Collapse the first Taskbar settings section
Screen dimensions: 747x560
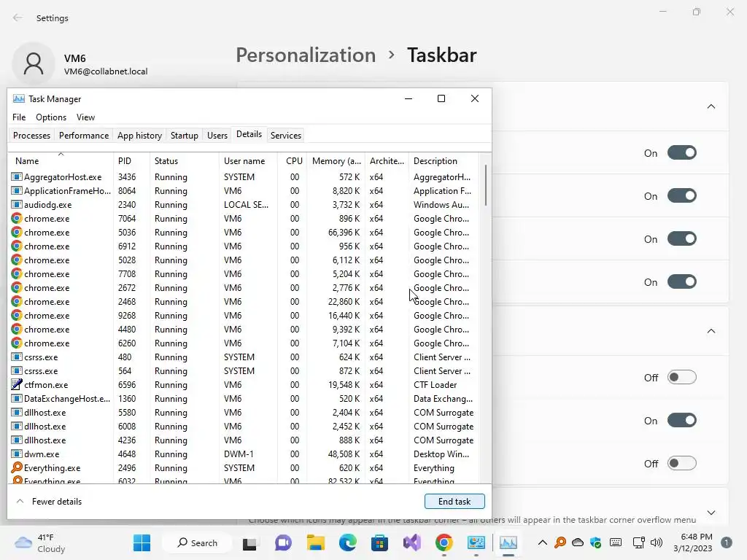coord(711,106)
